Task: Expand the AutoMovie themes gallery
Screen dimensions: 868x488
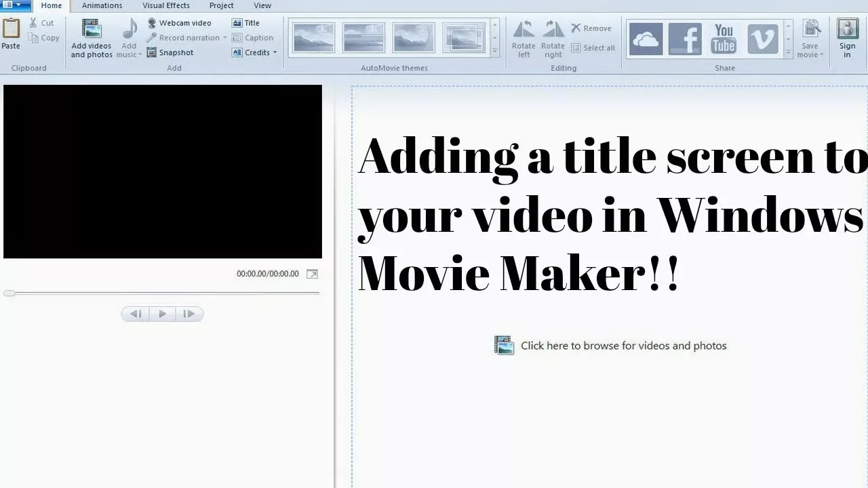Action: 495,52
